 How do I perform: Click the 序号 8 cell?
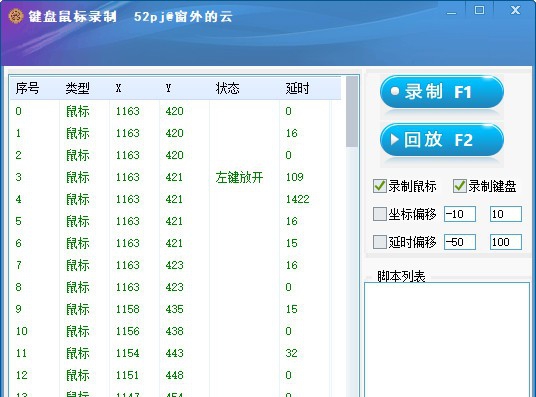pyautogui.click(x=18, y=287)
